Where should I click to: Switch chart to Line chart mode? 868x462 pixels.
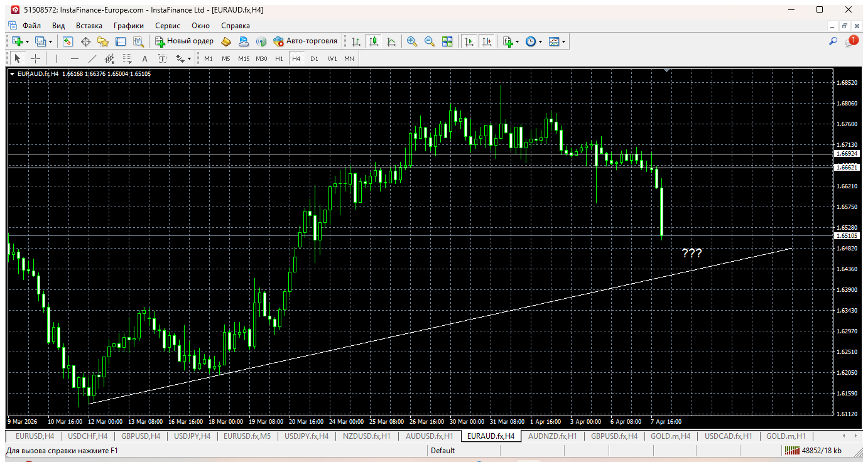391,41
